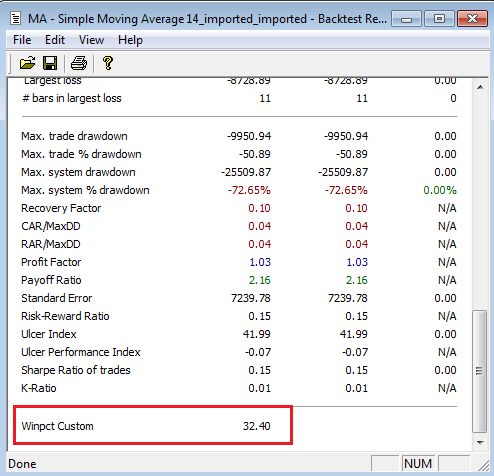The height and width of the screenshot is (476, 494).
Task: Click the 'K-Ratio' label
Action: point(39,388)
